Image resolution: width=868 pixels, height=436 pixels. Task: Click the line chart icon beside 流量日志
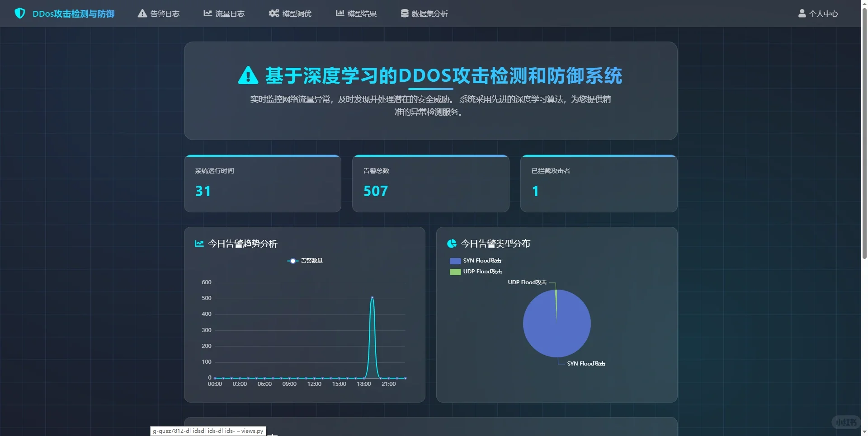pyautogui.click(x=207, y=13)
